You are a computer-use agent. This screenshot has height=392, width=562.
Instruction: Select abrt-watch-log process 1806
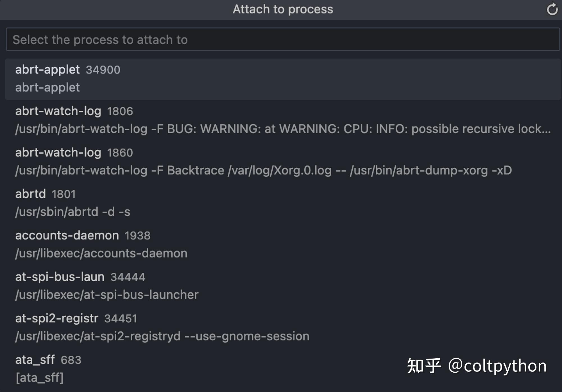click(x=283, y=120)
